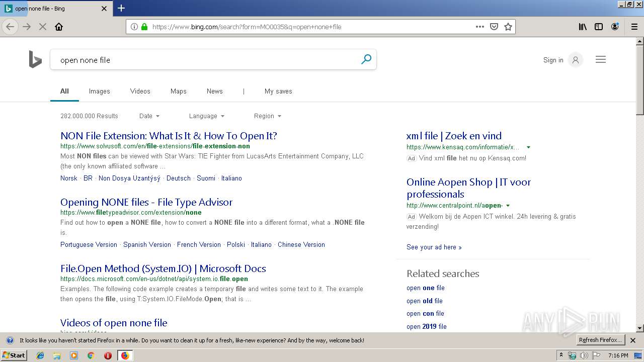This screenshot has height=362, width=644.
Task: Open the kensaq.com ad options arrow
Action: click(x=528, y=147)
